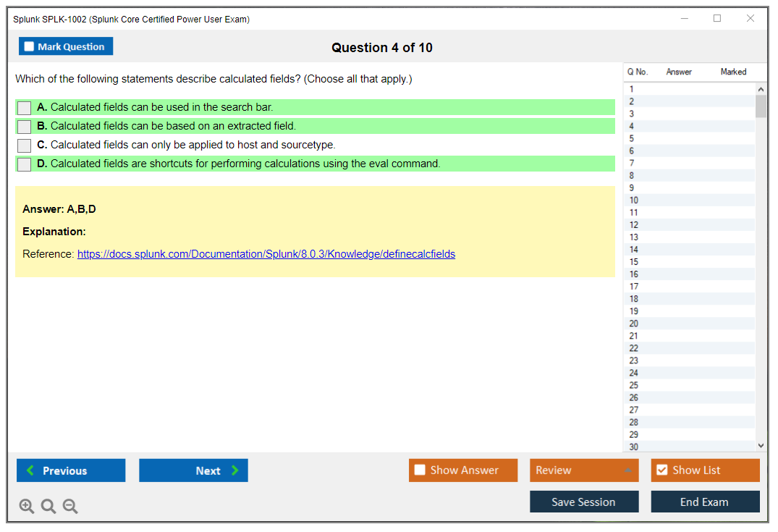Image resolution: width=778 pixels, height=532 pixels.
Task: Click the right chevron on Next button
Action: click(x=235, y=470)
